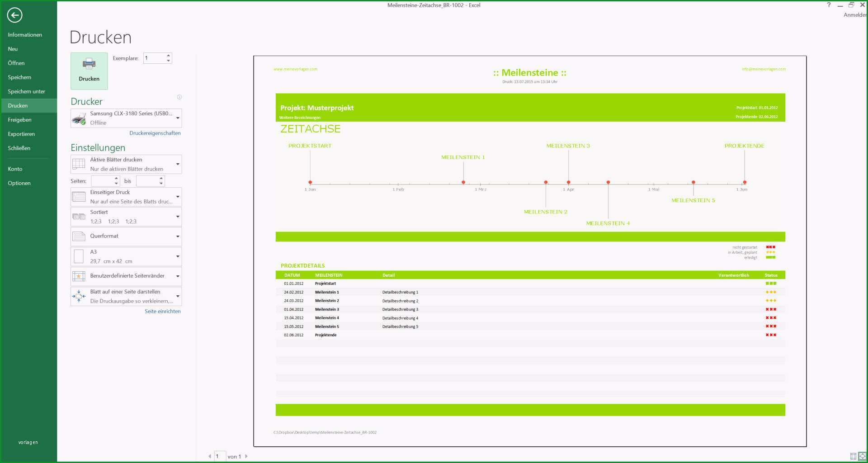
Task: Open the printer info icon beside Drucker
Action: [x=179, y=97]
